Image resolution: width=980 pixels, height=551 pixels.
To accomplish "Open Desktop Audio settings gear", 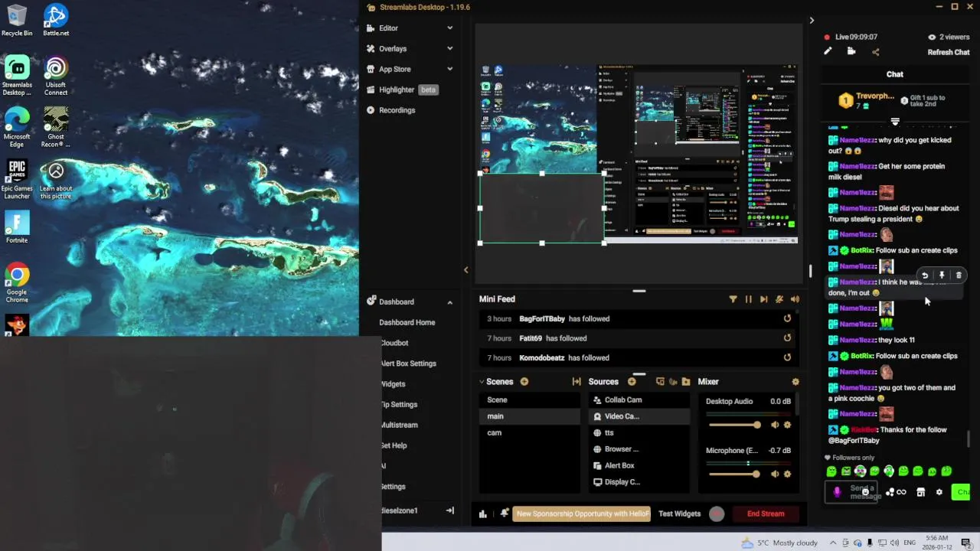I will pos(787,425).
